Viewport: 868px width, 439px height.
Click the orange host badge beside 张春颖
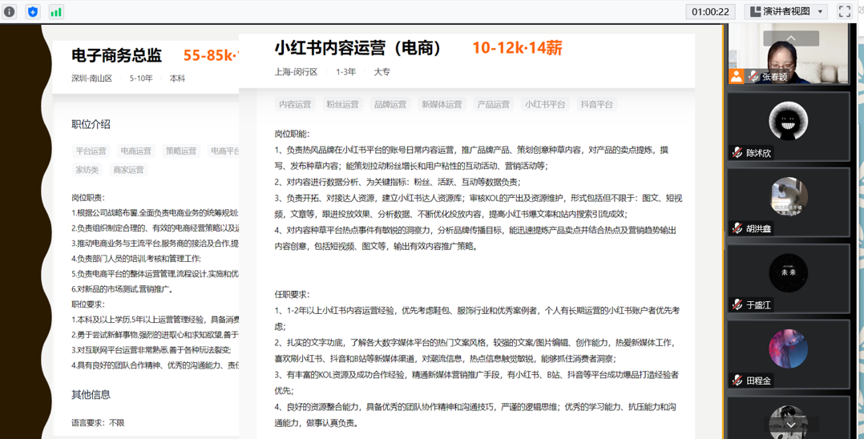point(737,76)
